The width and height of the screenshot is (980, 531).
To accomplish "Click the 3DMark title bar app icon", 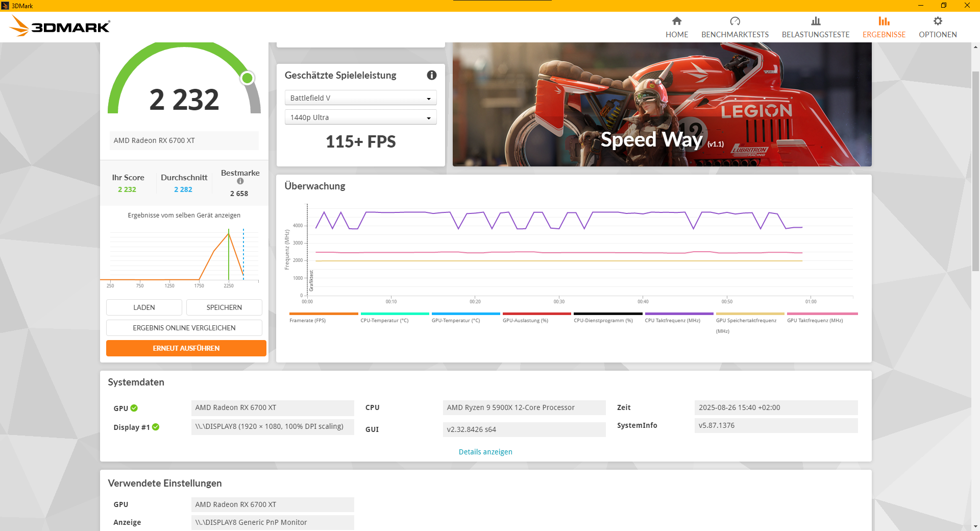I will click(5, 6).
